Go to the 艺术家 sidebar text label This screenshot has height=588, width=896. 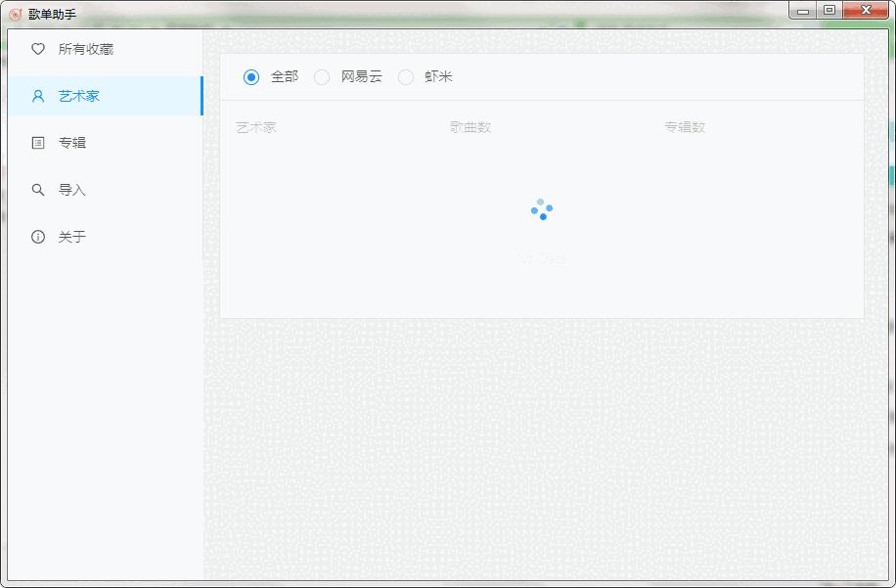tap(79, 96)
